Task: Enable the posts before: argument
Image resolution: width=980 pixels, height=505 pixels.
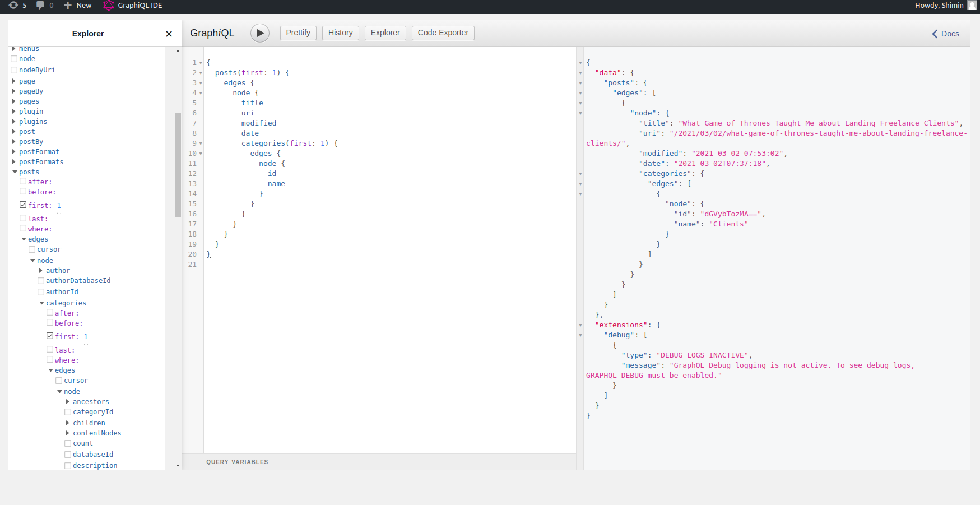Action: pos(23,192)
